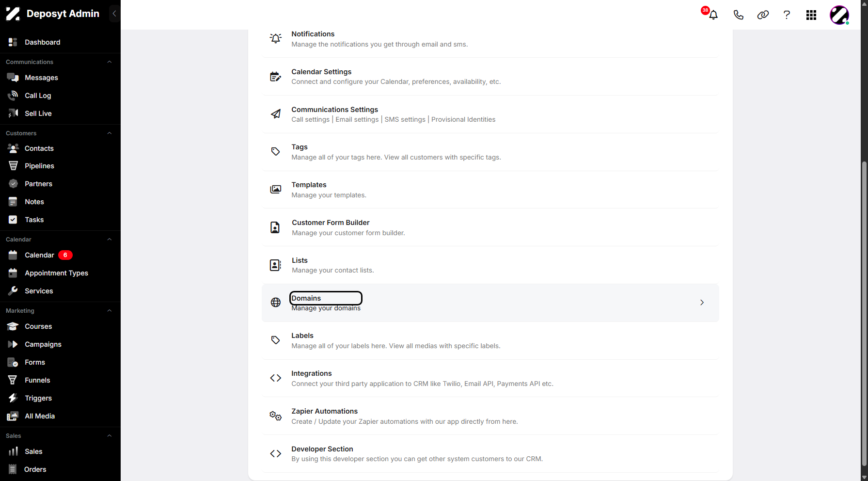
Task: Open help question mark icon
Action: tap(787, 15)
